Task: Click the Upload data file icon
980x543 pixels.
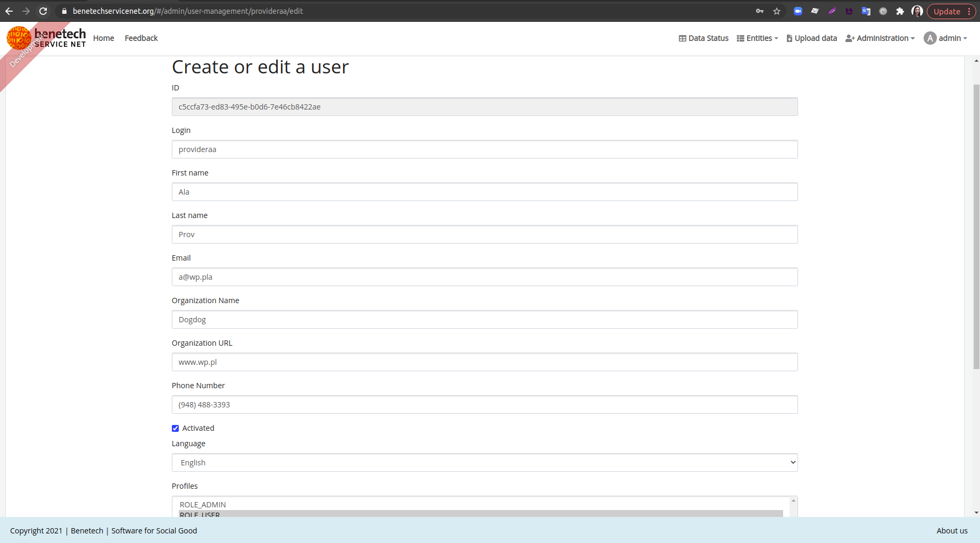Action: pos(791,38)
